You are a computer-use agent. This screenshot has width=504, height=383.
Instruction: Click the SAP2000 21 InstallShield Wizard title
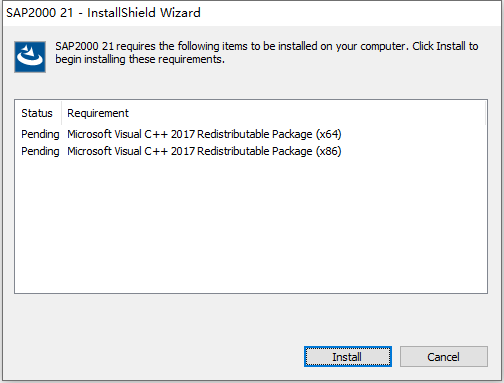coord(103,13)
